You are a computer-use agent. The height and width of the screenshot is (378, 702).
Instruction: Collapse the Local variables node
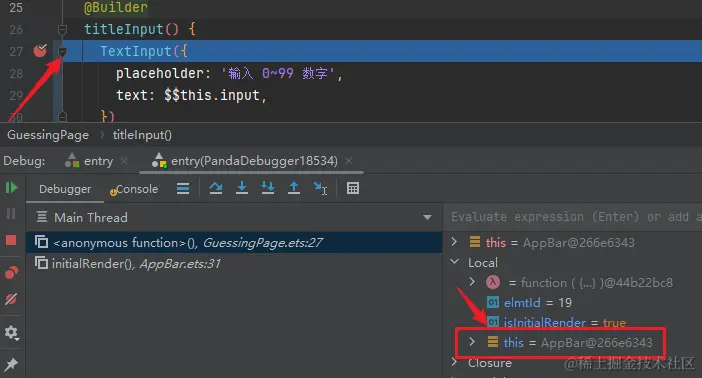pos(454,262)
